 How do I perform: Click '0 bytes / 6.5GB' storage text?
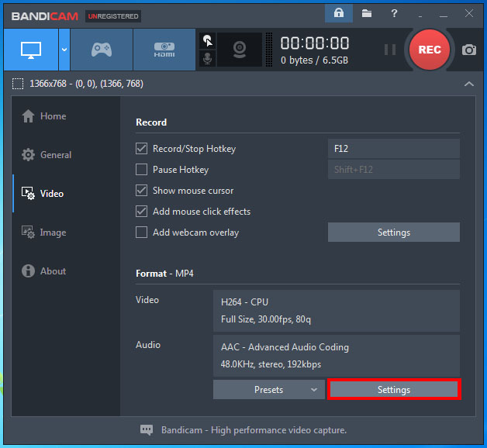[314, 60]
